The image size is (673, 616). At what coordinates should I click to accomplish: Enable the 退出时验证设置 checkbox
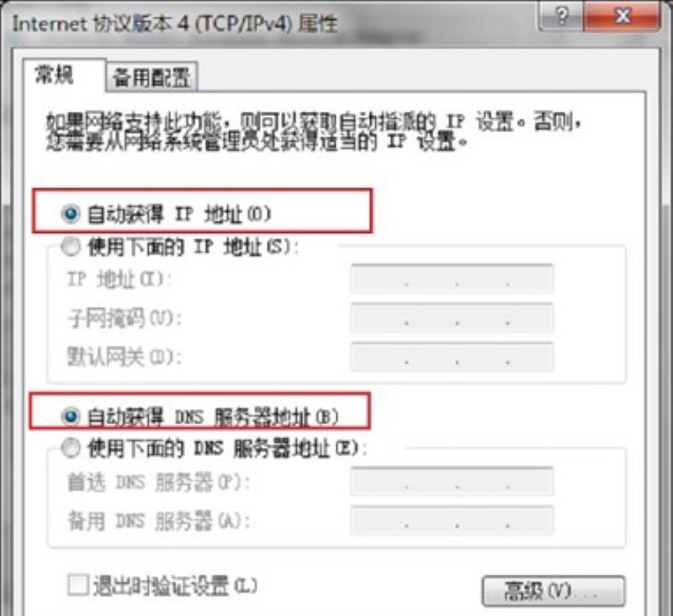(x=78, y=585)
